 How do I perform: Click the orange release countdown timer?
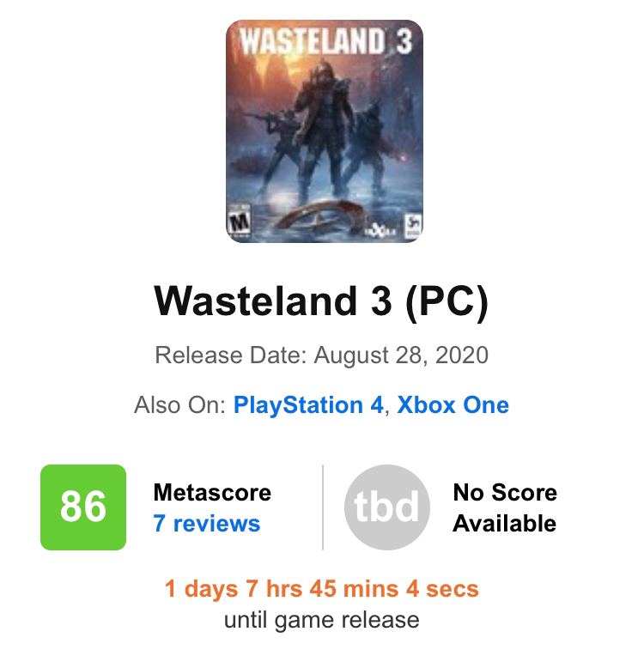(x=321, y=589)
